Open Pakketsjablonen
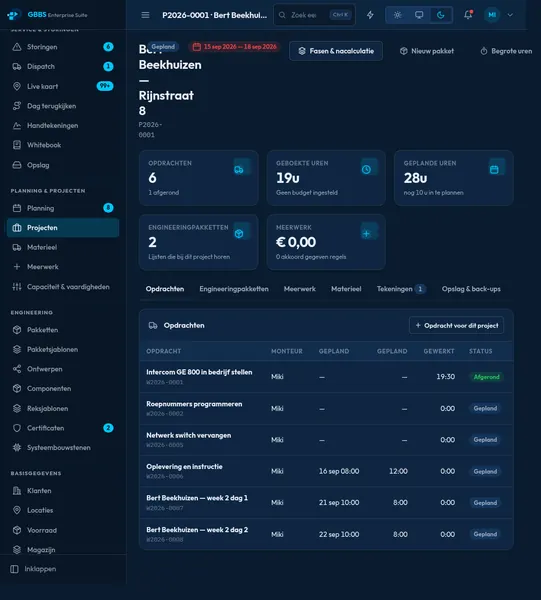Image resolution: width=541 pixels, height=600 pixels. (63, 349)
